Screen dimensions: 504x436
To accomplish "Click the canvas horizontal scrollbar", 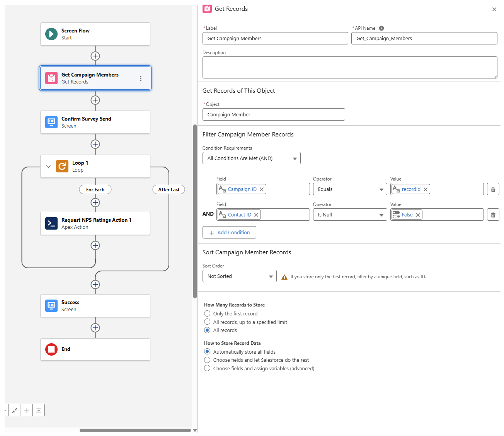I will pyautogui.click(x=135, y=430).
